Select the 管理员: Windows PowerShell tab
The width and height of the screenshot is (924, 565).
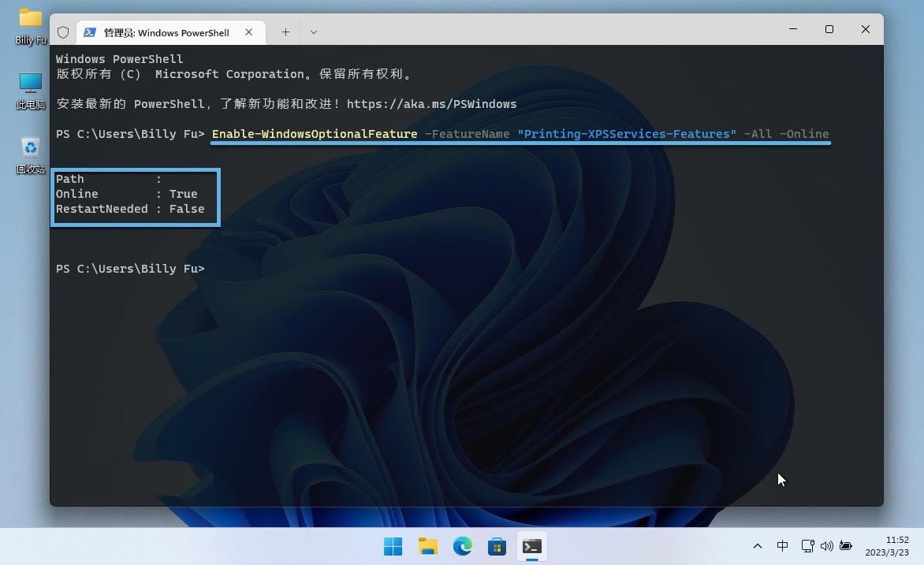[171, 32]
